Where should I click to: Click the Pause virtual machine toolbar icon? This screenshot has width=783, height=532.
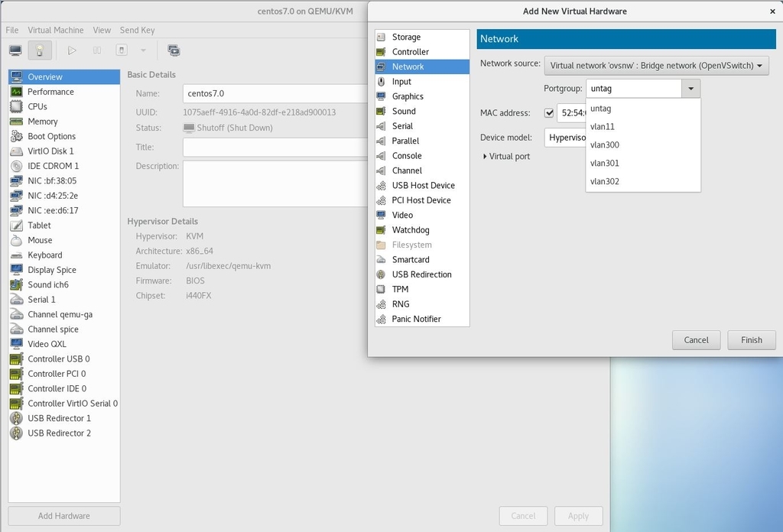click(97, 50)
